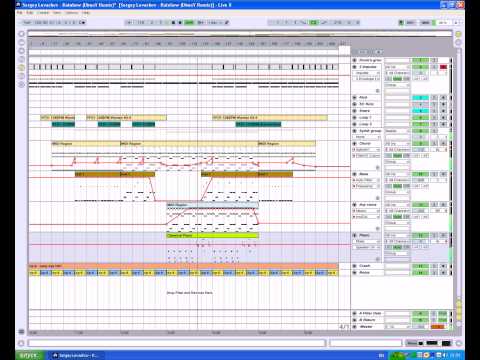Click the transport Record button
Image resolution: width=480 pixels, height=360 pixels.
[x=180, y=23]
